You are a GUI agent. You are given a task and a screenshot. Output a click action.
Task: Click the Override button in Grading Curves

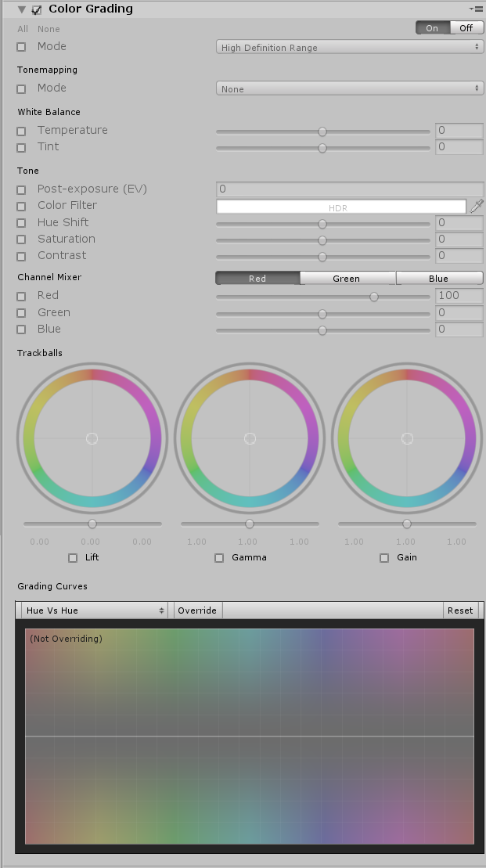[x=197, y=610]
